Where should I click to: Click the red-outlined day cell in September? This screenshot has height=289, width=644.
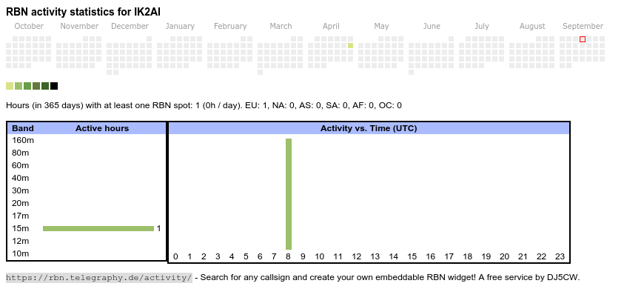coord(583,39)
